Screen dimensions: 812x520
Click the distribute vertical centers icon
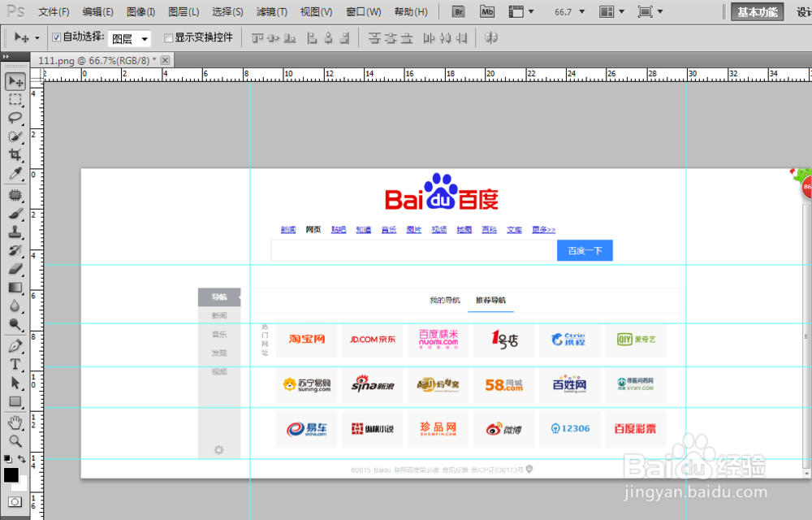(x=391, y=38)
